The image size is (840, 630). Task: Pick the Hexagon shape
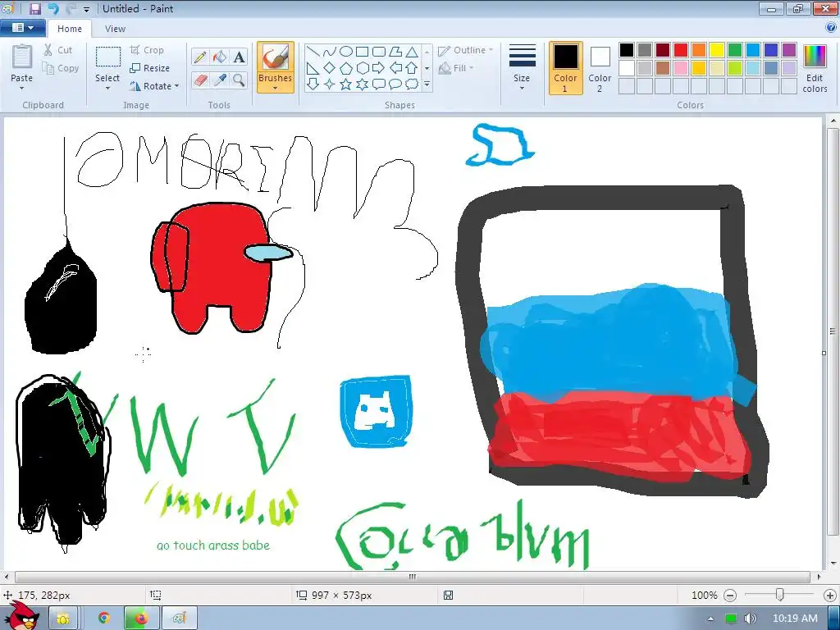[x=363, y=68]
